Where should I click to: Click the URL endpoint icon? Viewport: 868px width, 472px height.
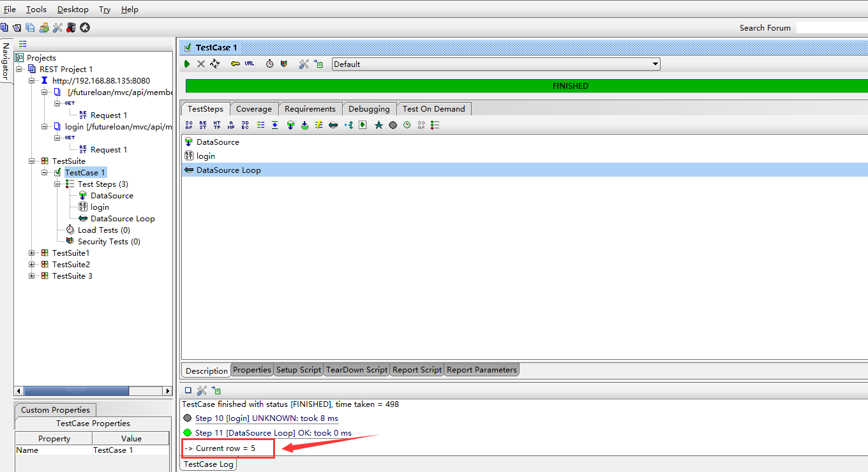249,64
